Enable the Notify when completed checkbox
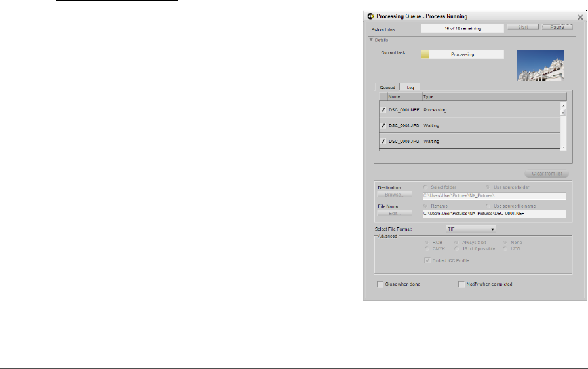 pyautogui.click(x=461, y=284)
